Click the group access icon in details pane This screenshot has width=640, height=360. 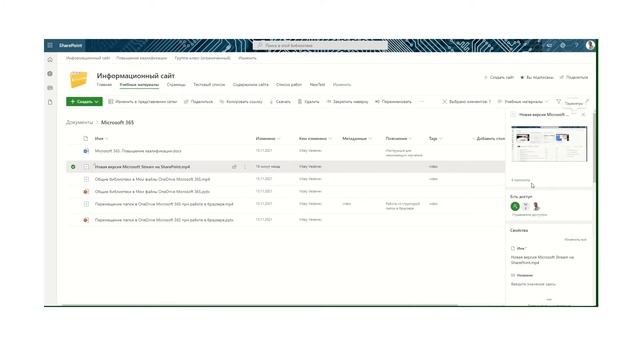(526, 207)
